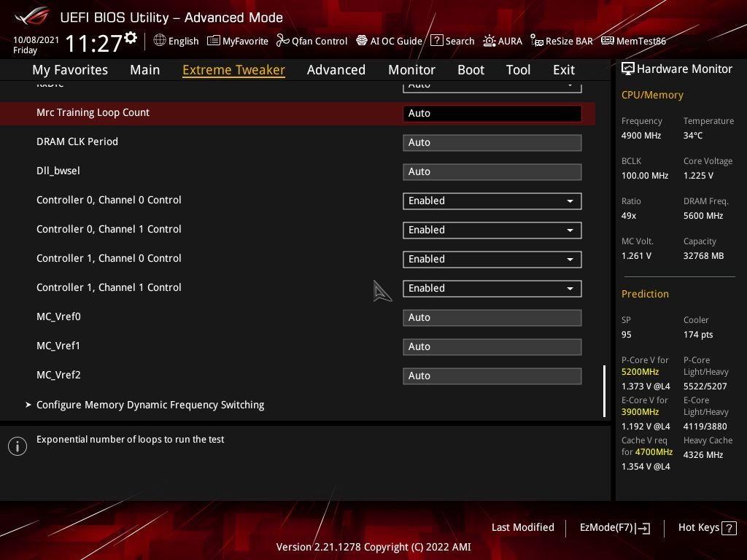Switch to Main tab
The image size is (747, 560).
[145, 70]
